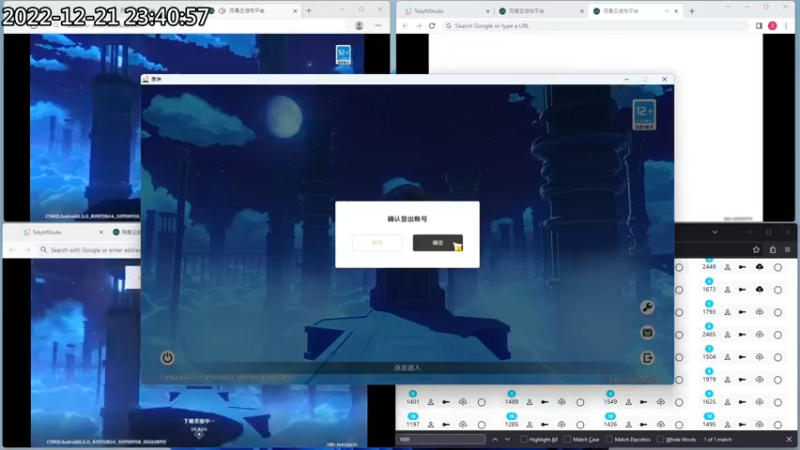Click the cloud upload icon in row 1793
Image resolution: width=800 pixels, height=450 pixels.
[760, 312]
